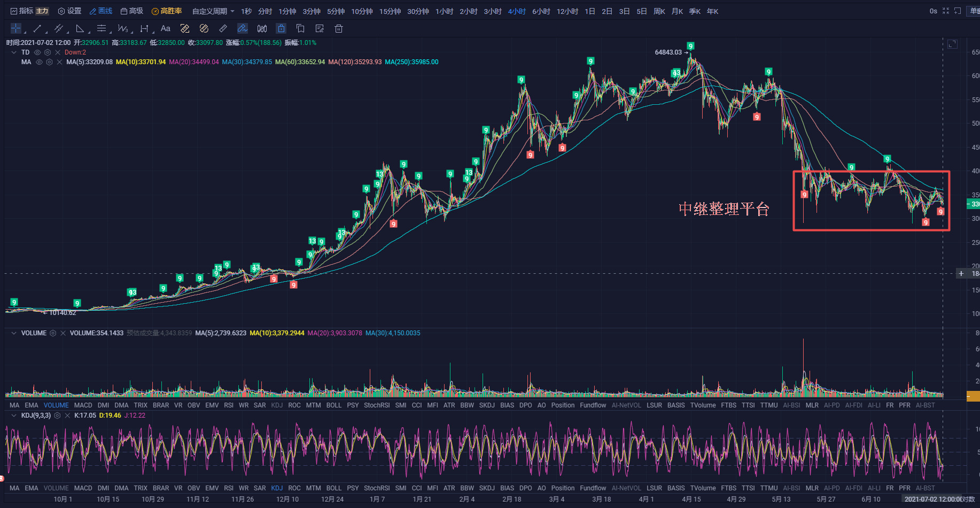Collapse the TD indicator chevron

point(14,52)
